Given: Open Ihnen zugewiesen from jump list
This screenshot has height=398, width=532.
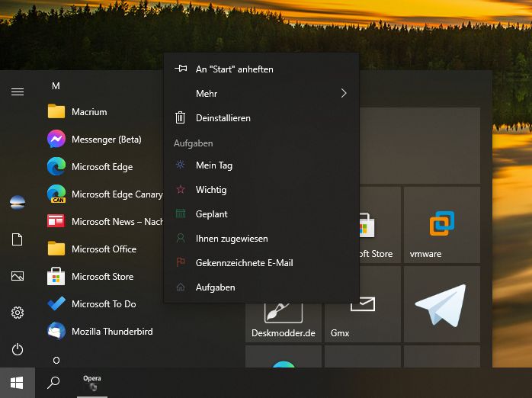Looking at the screenshot, I should coord(261,239).
